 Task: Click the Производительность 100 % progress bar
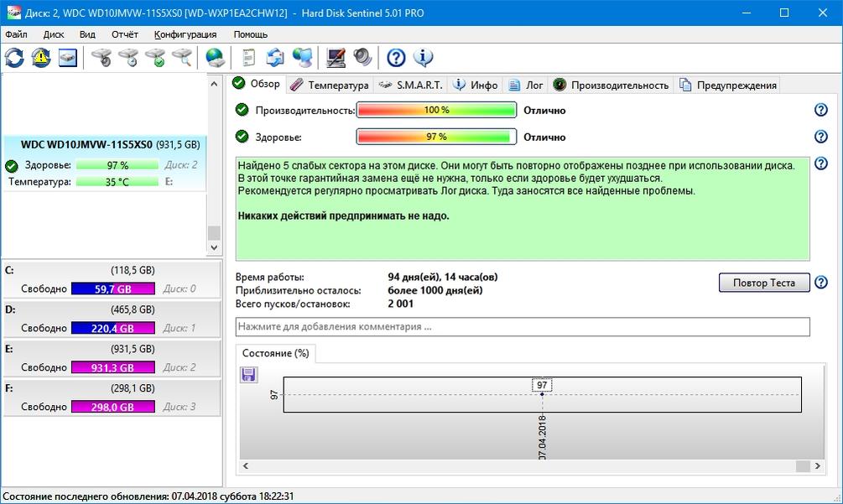point(436,110)
